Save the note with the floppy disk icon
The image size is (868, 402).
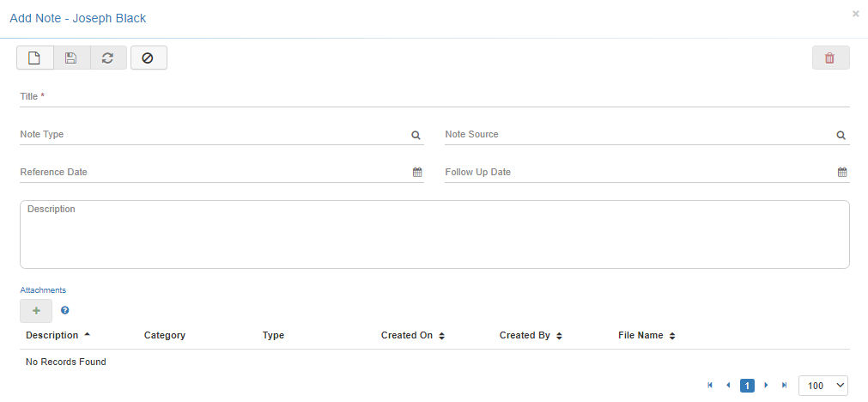pyautogui.click(x=71, y=58)
